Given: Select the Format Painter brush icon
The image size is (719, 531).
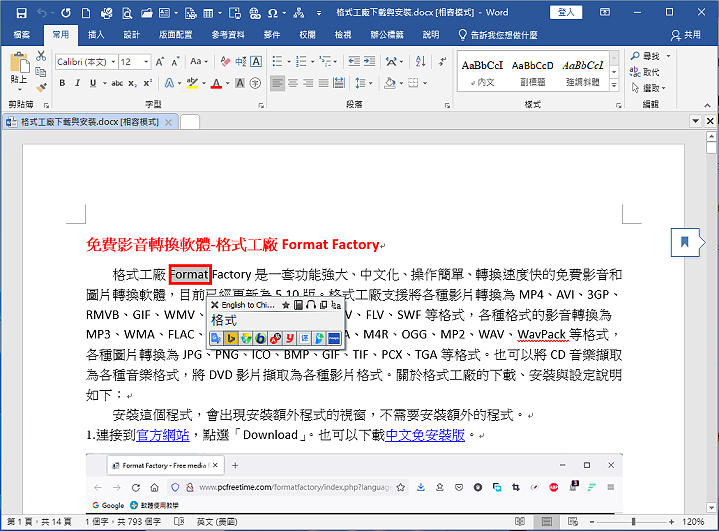Looking at the screenshot, I should [x=41, y=87].
